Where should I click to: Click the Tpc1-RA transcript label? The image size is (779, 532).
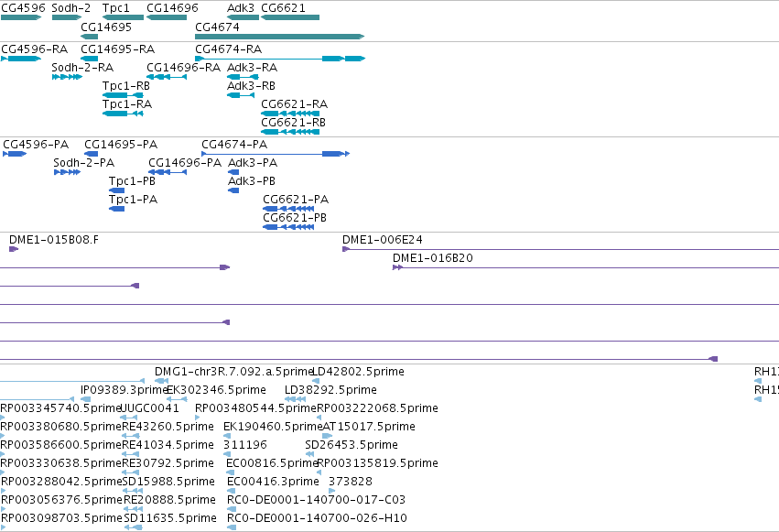pyautogui.click(x=127, y=104)
